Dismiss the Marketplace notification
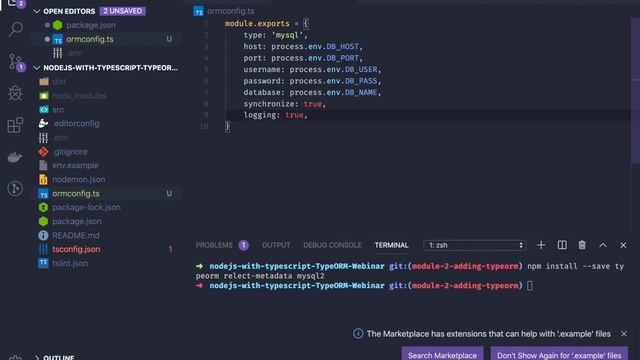Screen dimensions: 640x360 pos(624,333)
